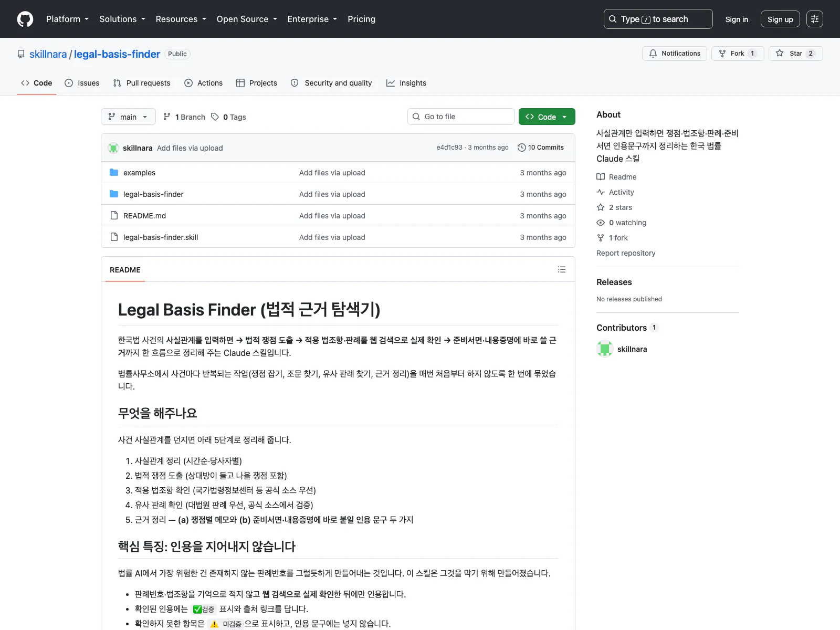Expand the Solutions menu
The image size is (840, 630).
[122, 19]
